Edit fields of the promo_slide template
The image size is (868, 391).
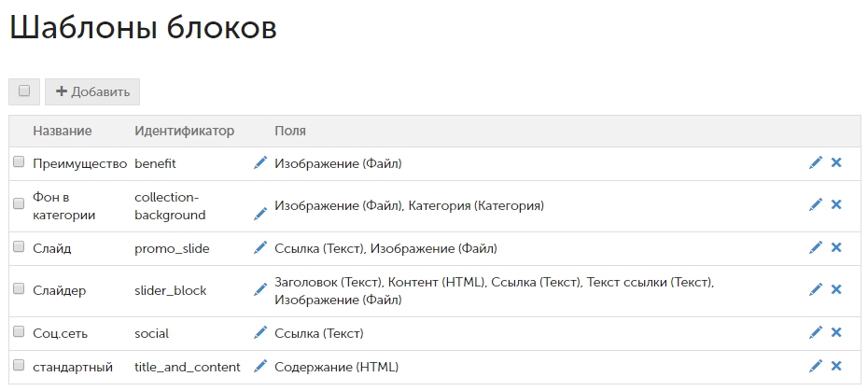point(260,248)
